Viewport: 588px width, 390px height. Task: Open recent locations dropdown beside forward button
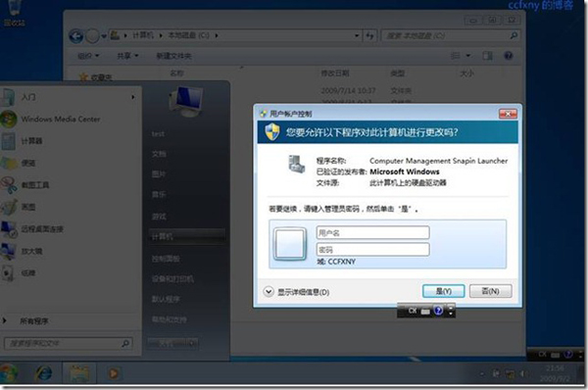104,36
